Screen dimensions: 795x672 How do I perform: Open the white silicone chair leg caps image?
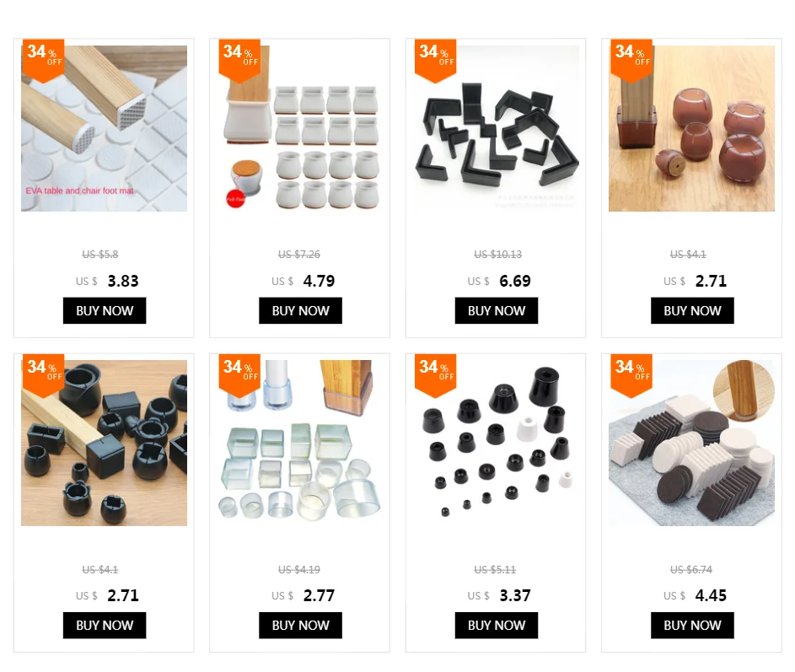pyautogui.click(x=300, y=128)
